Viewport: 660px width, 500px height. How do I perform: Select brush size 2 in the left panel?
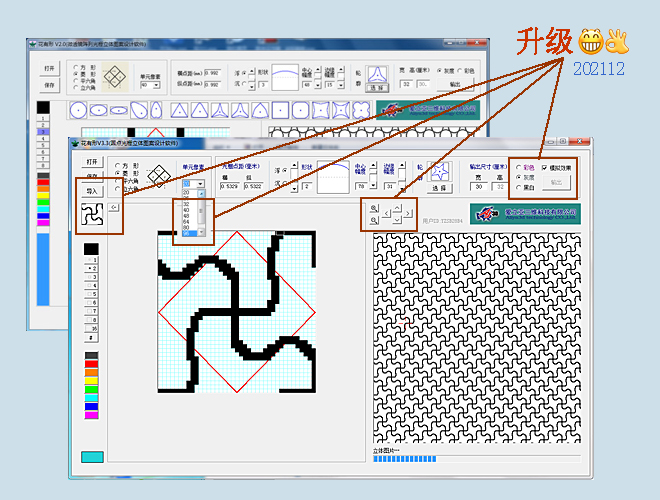click(x=92, y=269)
